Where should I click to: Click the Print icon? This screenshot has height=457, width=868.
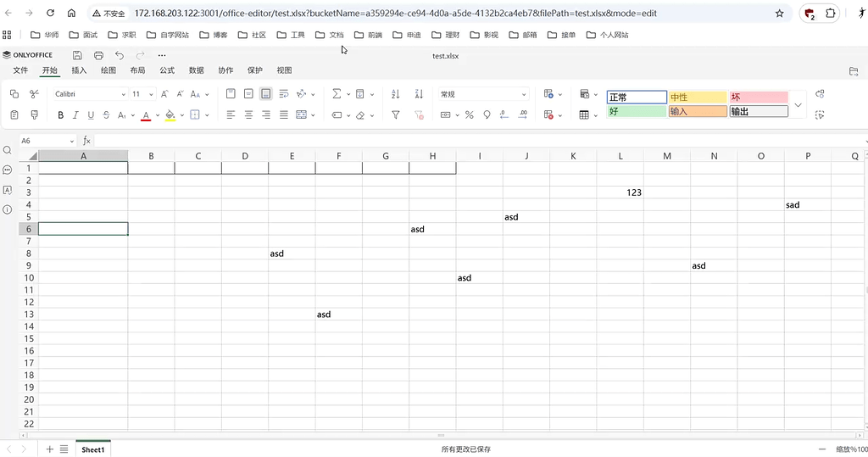[x=98, y=55]
